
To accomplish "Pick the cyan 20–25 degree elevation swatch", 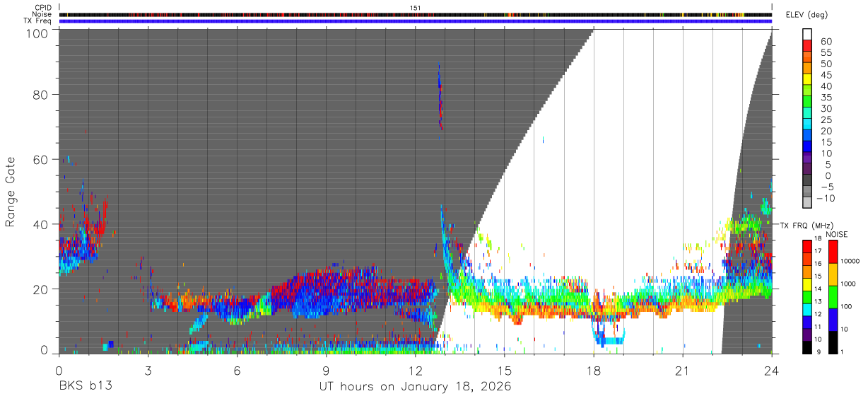I will 807,124.
